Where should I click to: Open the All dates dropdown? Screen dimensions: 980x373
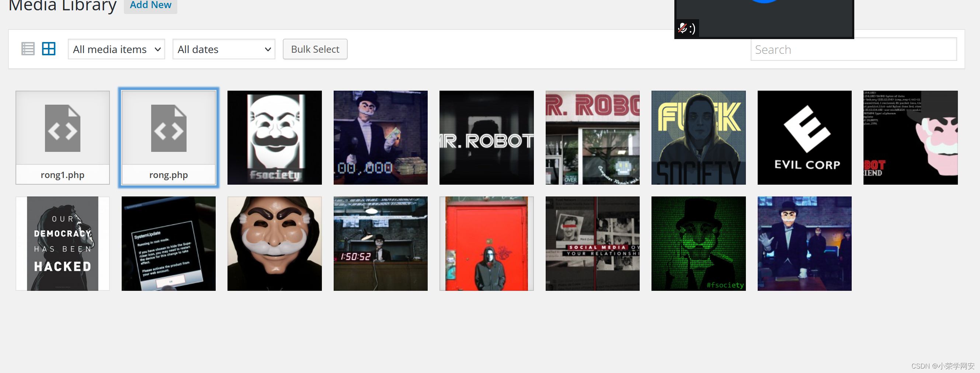click(224, 49)
